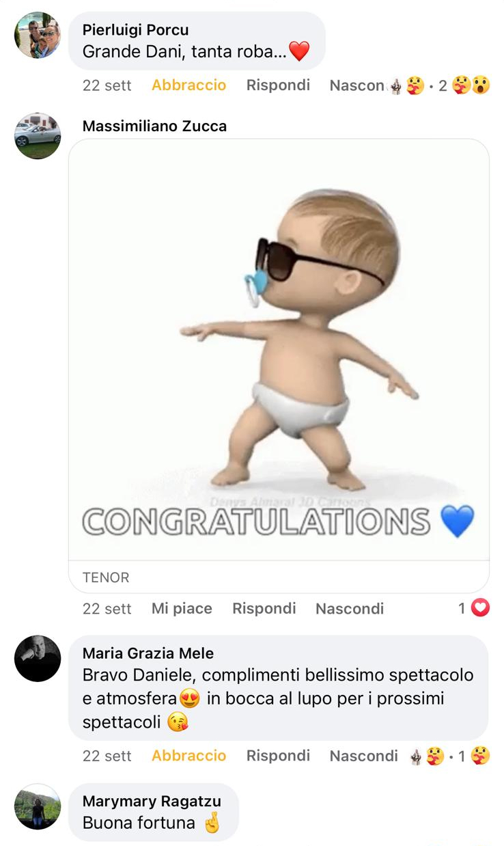504x846 pixels.
Task: Open the TENOR source label
Action: click(x=106, y=577)
